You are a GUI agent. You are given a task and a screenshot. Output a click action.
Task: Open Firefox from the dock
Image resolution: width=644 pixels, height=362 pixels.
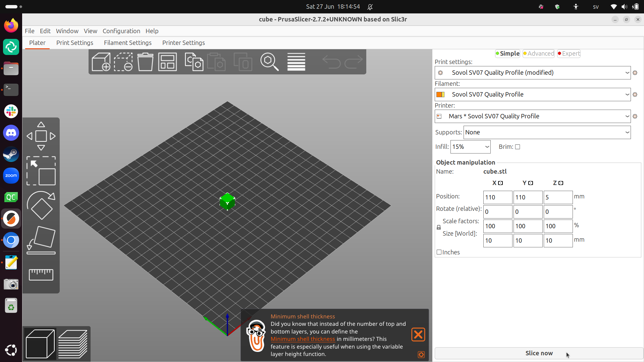[x=11, y=25]
